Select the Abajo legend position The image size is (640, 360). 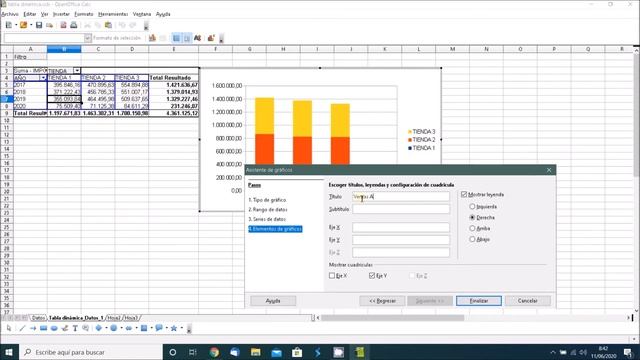tap(472, 239)
